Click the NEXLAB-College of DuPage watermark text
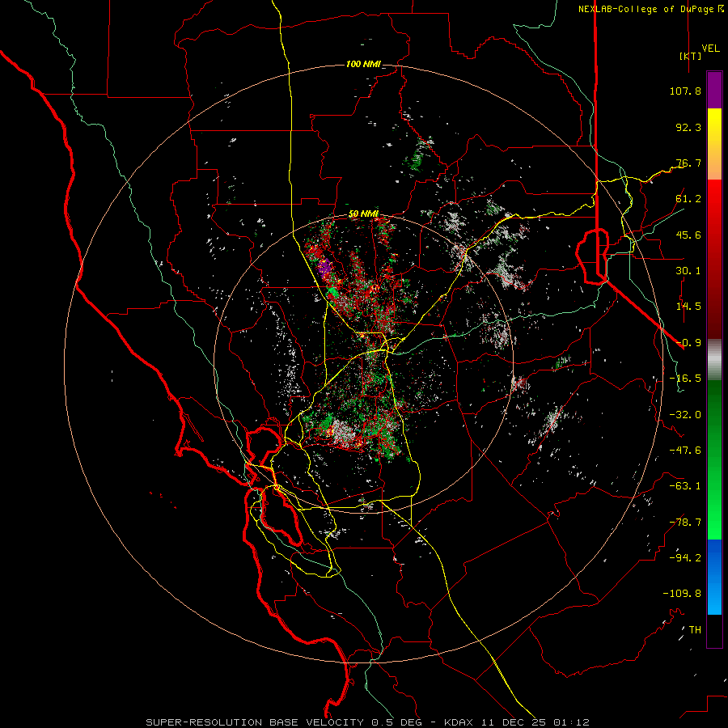The height and width of the screenshot is (728, 728). click(650, 9)
